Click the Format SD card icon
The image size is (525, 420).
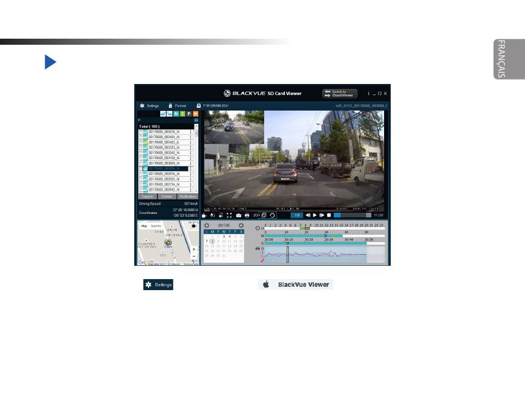(x=171, y=106)
